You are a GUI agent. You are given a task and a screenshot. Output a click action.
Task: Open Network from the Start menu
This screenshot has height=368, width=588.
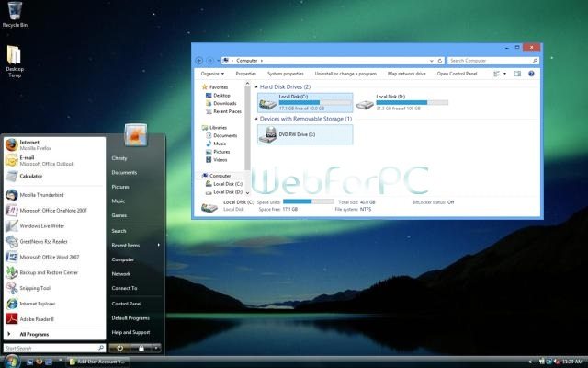click(121, 274)
